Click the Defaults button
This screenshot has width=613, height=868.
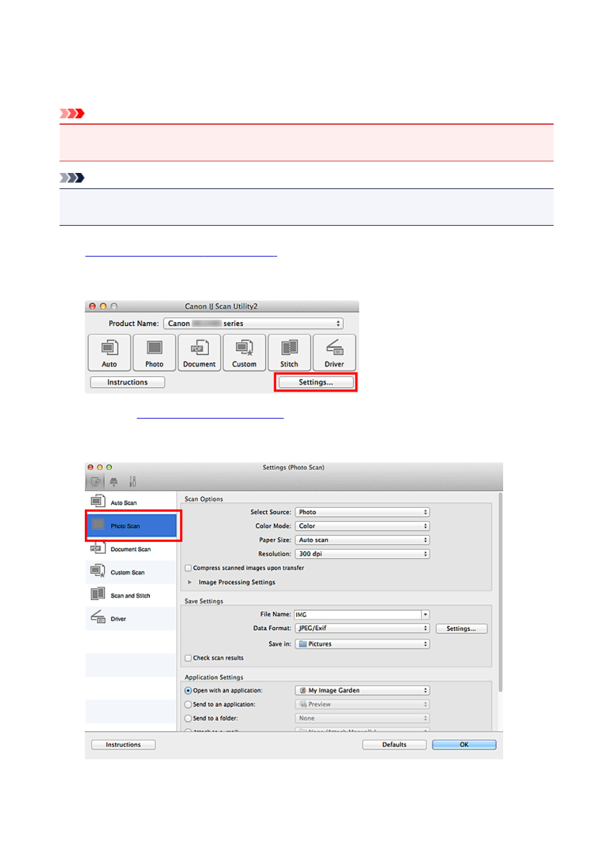(395, 745)
